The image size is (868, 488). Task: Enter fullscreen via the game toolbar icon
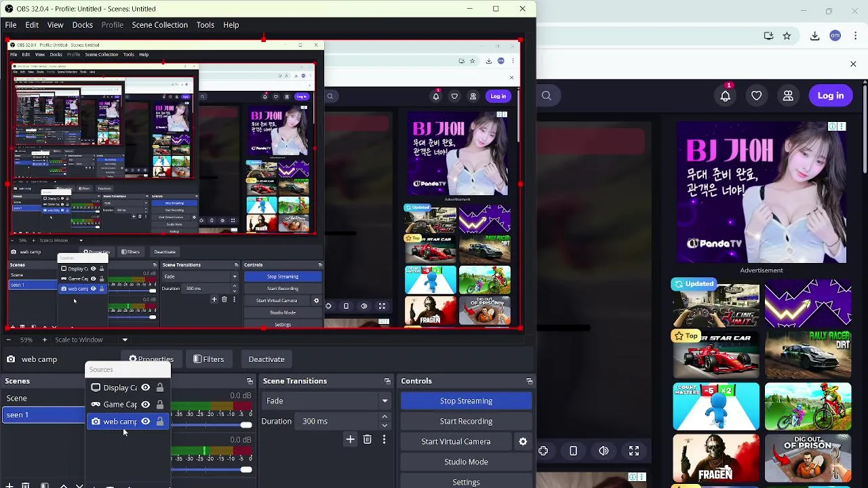click(x=634, y=451)
